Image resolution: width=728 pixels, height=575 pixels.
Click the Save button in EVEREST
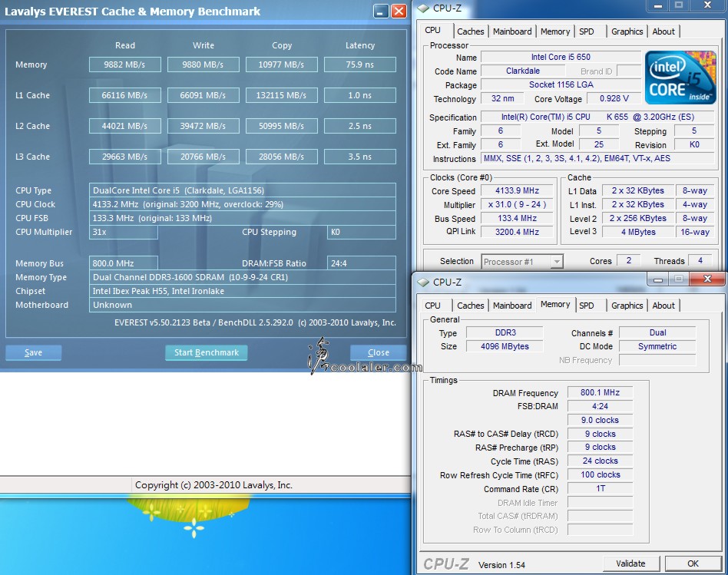(x=34, y=352)
